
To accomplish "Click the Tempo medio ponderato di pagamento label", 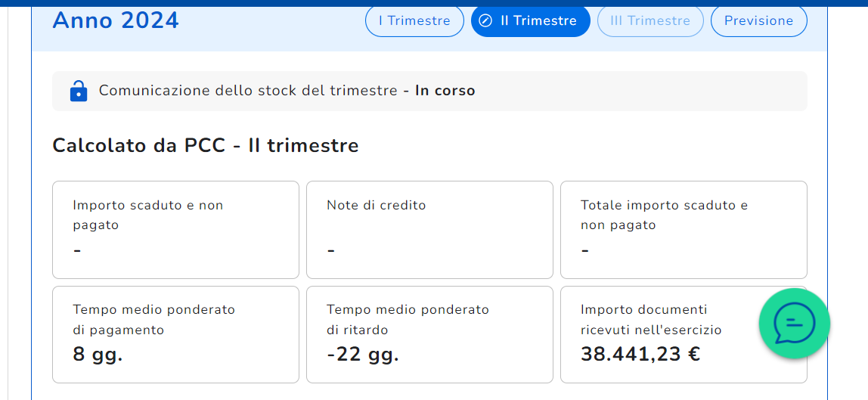I will pos(153,319).
